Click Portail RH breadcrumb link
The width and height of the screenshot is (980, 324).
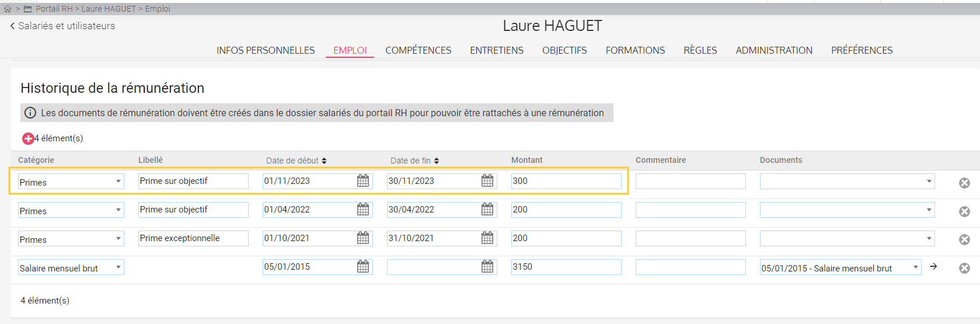point(54,9)
